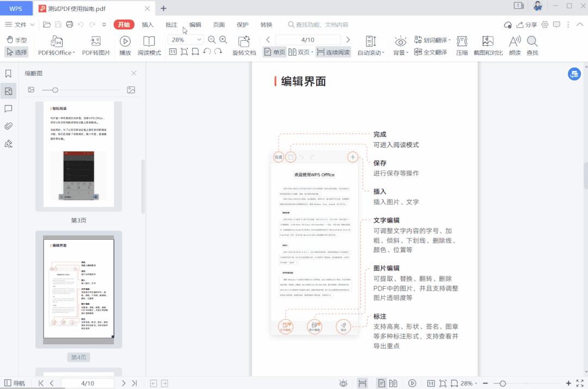Open the 附件 panel in the left sidebar
Screen dimensions: 588x389
(x=8, y=126)
